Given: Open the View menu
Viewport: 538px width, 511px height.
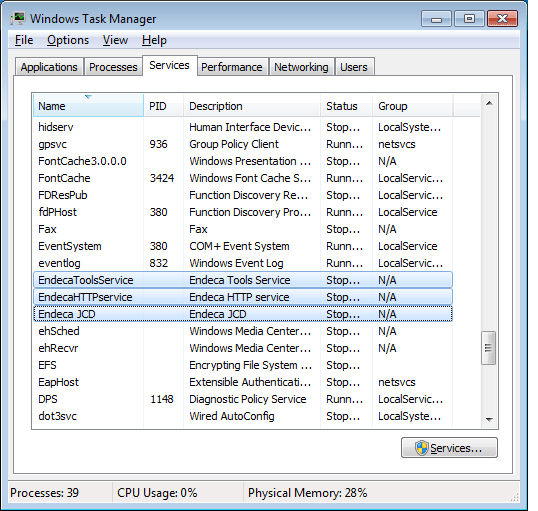Looking at the screenshot, I should pos(115,40).
